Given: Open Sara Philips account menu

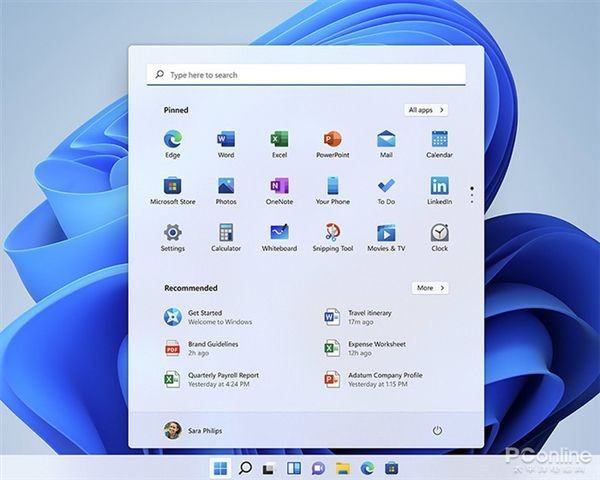Looking at the screenshot, I should [193, 430].
